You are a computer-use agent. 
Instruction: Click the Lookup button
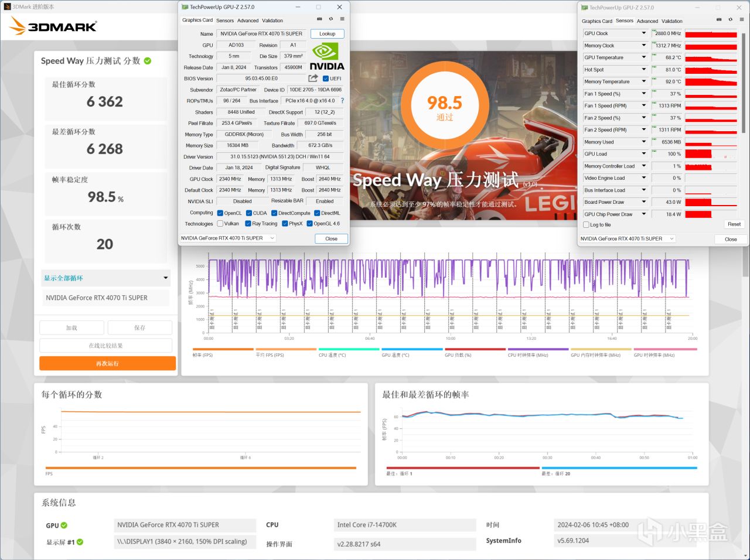(328, 34)
